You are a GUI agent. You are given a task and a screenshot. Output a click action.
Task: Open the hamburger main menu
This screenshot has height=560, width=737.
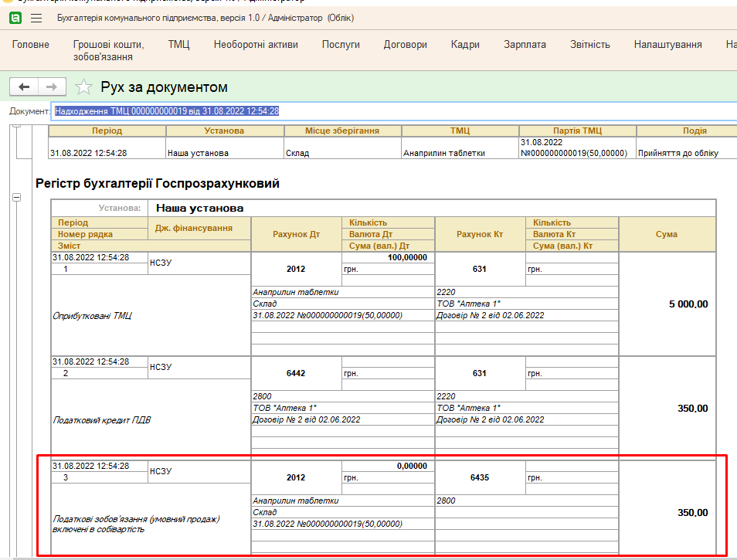click(36, 18)
